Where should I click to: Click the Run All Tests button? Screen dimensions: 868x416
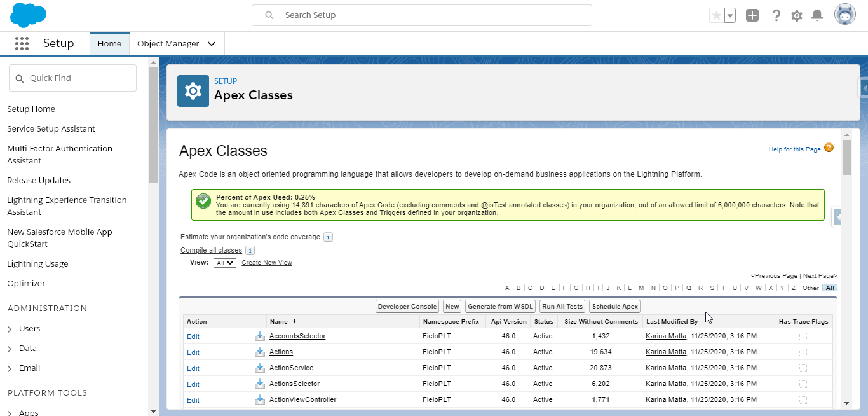pos(562,307)
